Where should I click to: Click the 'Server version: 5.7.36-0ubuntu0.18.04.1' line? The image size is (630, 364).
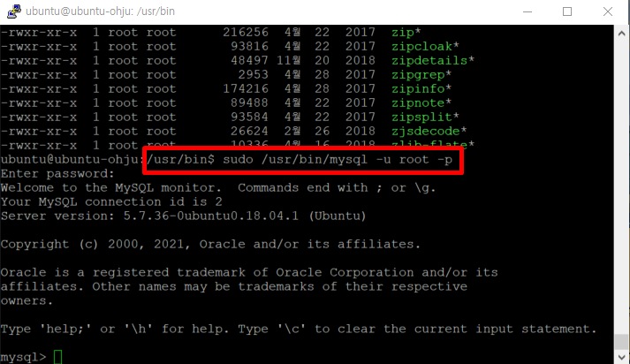[x=183, y=216]
